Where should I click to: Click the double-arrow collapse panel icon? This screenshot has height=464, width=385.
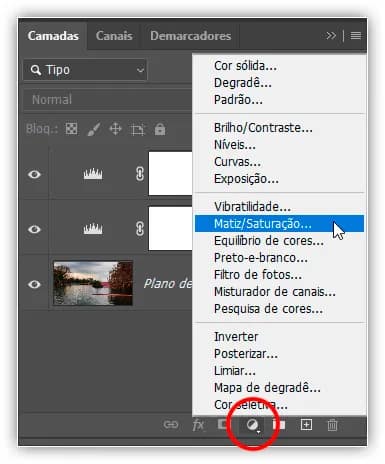[331, 35]
